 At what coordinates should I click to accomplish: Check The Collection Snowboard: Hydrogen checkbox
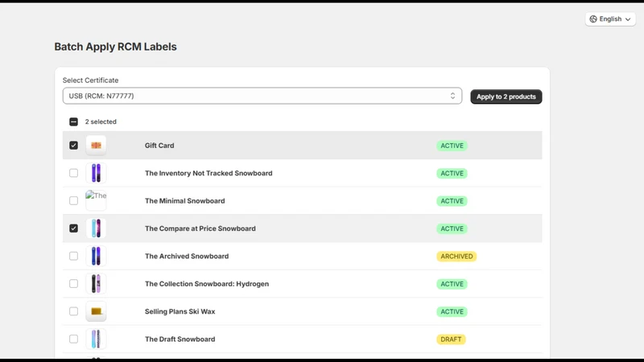[x=73, y=284]
